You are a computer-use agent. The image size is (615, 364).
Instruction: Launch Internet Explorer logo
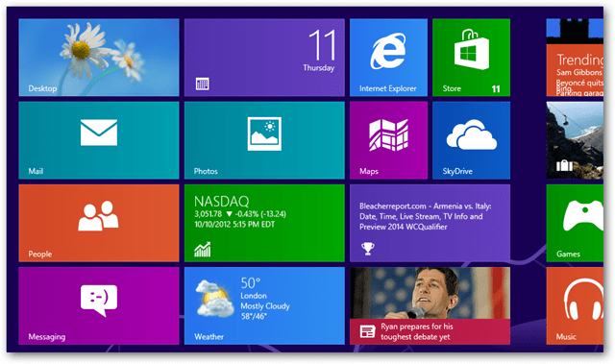click(x=388, y=51)
